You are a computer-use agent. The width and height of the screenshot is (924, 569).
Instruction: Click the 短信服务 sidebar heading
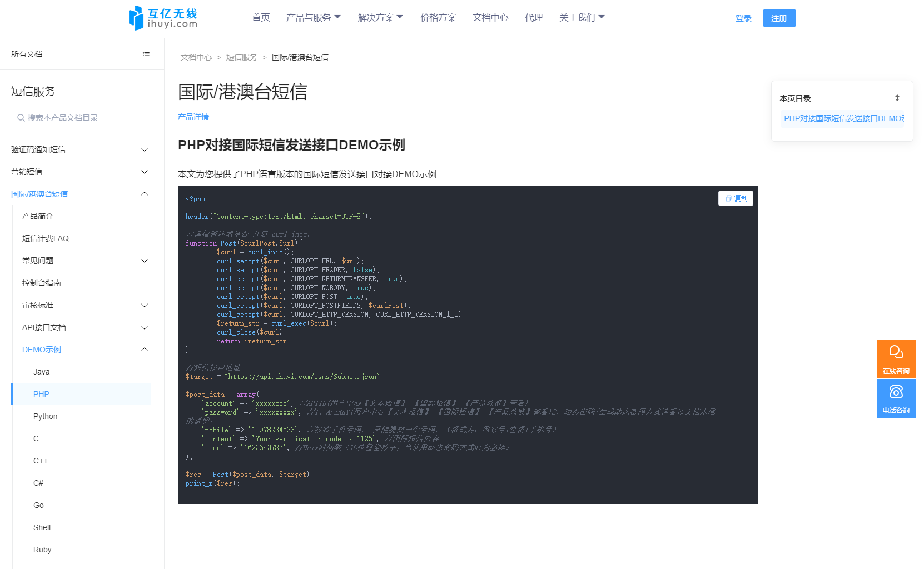33,91
